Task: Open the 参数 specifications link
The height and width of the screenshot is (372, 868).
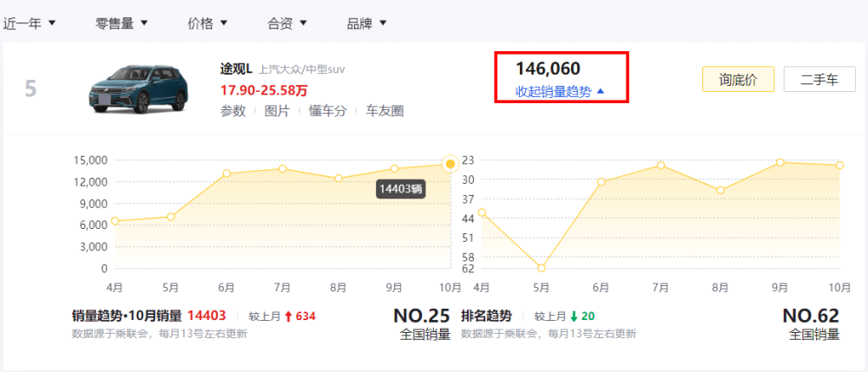Action: click(233, 111)
